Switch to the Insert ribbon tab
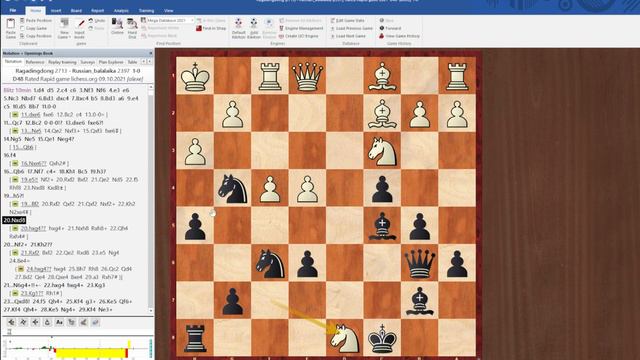This screenshot has height=360, width=640. click(x=56, y=11)
